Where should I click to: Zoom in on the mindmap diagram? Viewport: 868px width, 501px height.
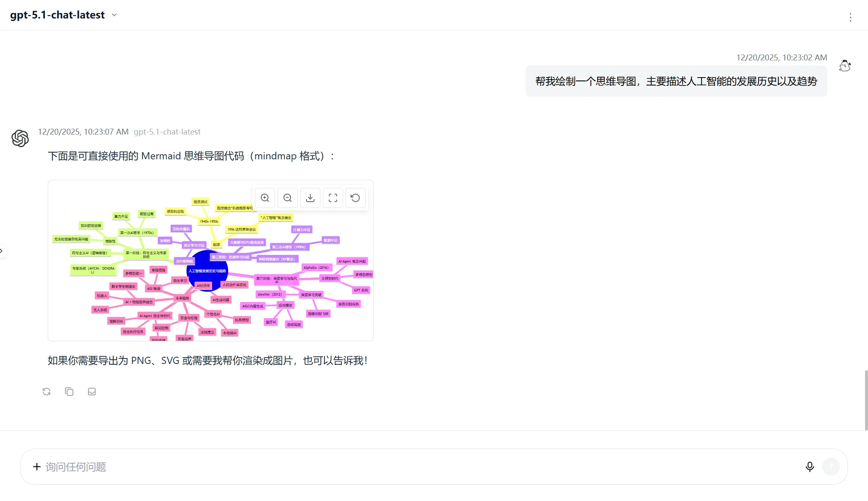[x=265, y=197]
